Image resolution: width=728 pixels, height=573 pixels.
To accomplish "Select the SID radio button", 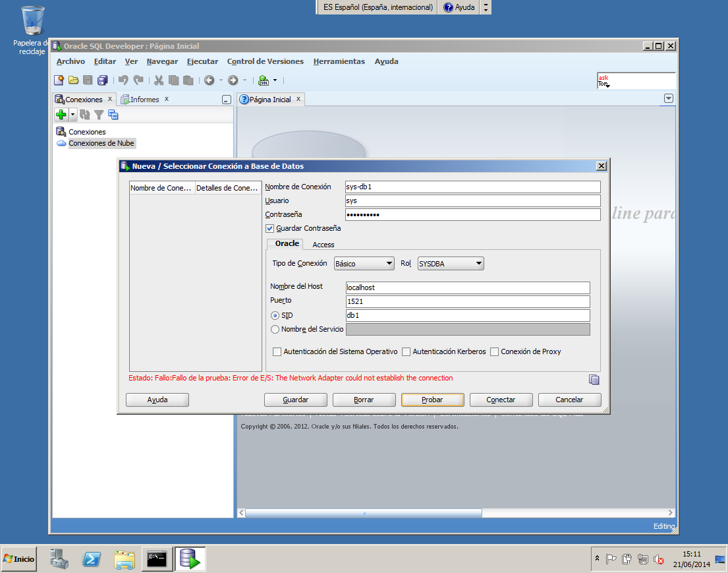I will tap(275, 316).
